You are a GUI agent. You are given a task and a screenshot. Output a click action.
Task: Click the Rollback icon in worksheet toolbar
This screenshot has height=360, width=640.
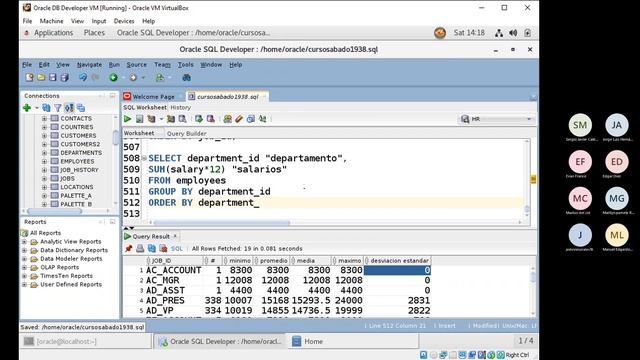tap(211, 119)
